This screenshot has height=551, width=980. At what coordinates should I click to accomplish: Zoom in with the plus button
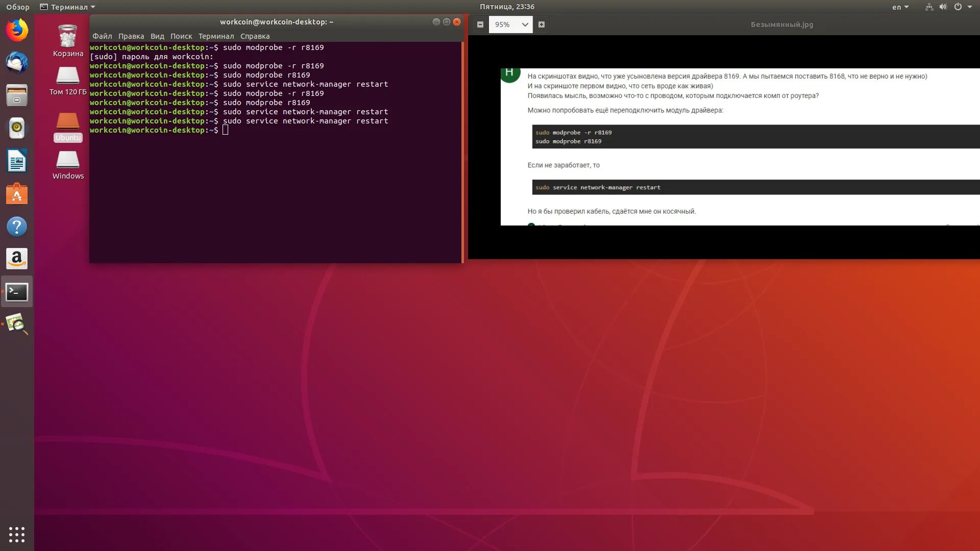point(542,24)
